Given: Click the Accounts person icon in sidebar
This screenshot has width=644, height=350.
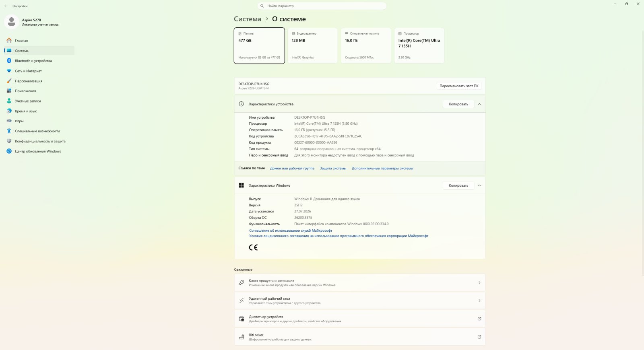Looking at the screenshot, I should point(9,101).
